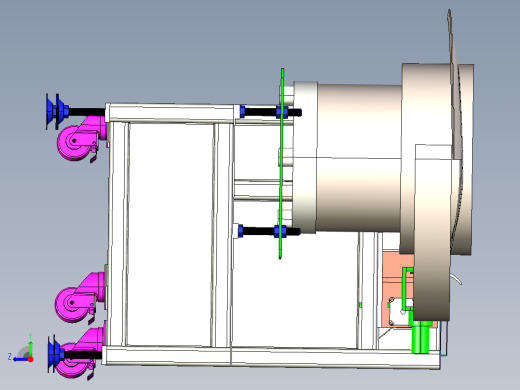Select the bottom-left blue leveling foot

click(57, 354)
